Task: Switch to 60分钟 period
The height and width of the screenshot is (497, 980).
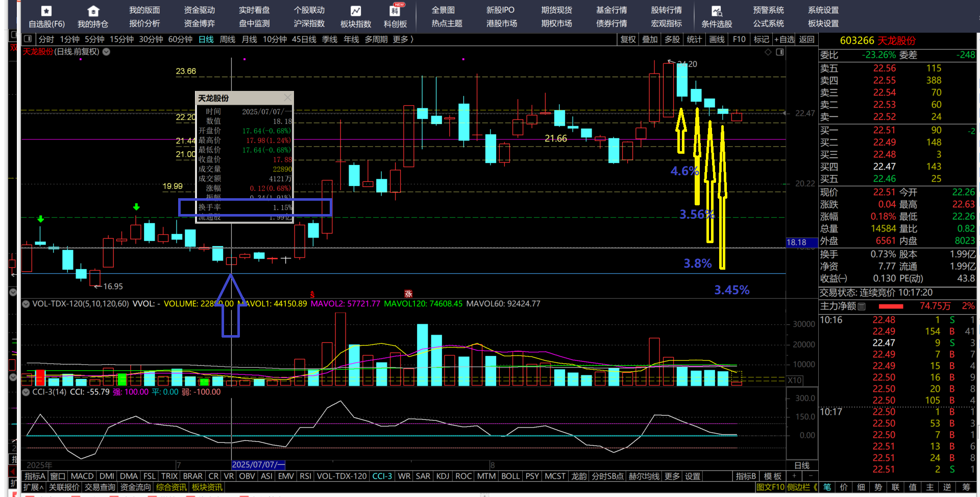Action: (180, 39)
